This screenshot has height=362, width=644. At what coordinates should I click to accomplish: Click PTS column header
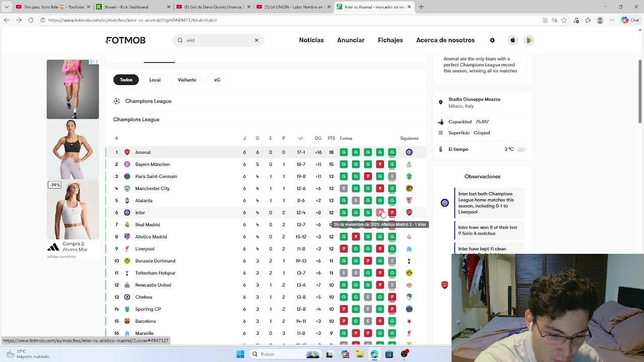331,138
